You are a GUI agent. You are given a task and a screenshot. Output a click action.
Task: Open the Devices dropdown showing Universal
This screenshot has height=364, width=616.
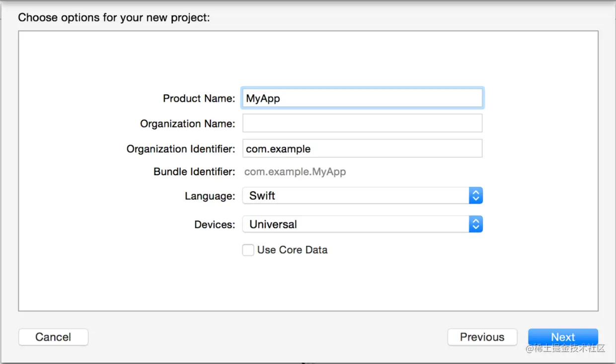355,224
